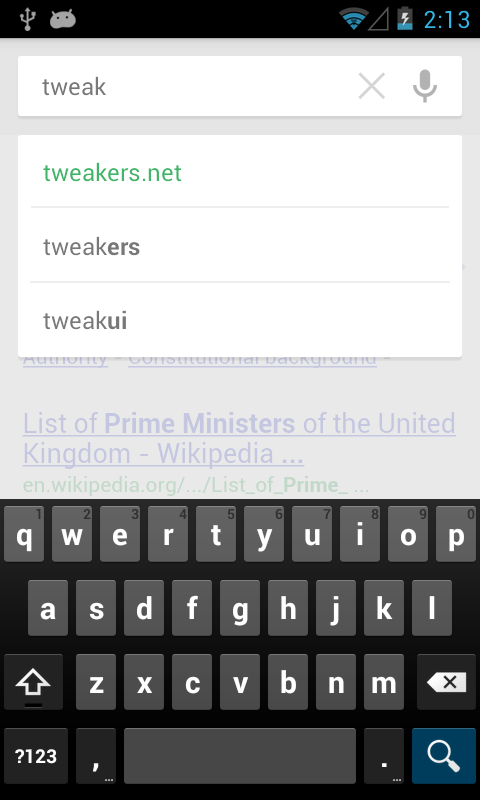Tap the space bar key
The width and height of the screenshot is (480, 800).
pyautogui.click(x=240, y=755)
